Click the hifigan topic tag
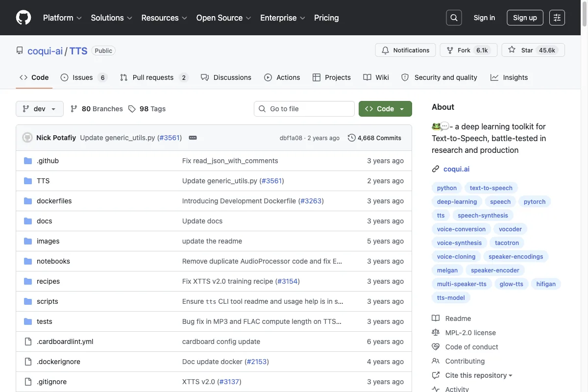The height and width of the screenshot is (392, 588). click(x=546, y=284)
